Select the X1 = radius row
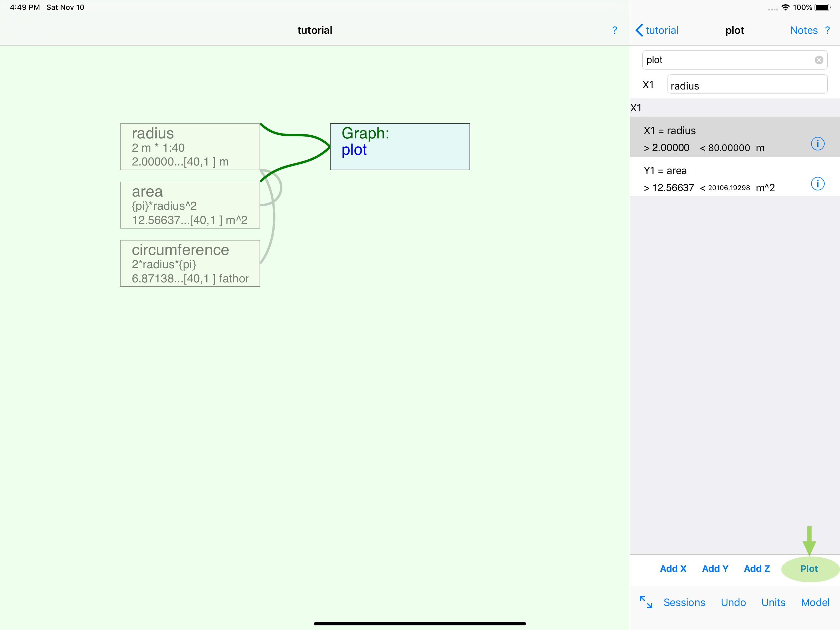 (x=735, y=137)
